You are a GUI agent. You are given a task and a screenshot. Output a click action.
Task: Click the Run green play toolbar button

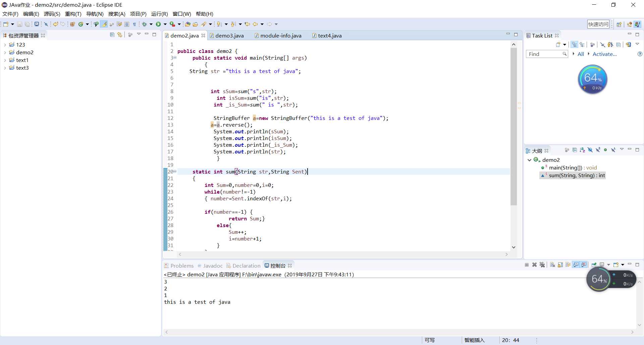click(158, 24)
